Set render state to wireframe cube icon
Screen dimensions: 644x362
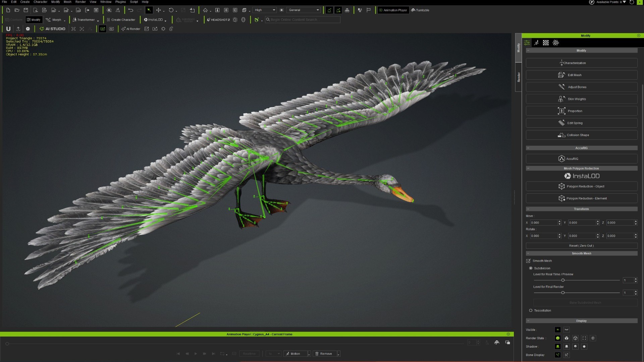click(575, 338)
